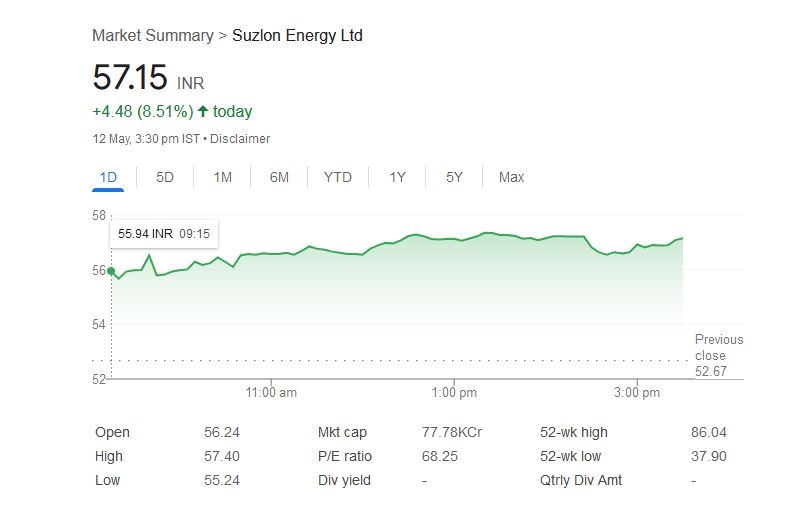The height and width of the screenshot is (511, 792).
Task: Click the 1:00 pm axis label
Action: pos(454,393)
